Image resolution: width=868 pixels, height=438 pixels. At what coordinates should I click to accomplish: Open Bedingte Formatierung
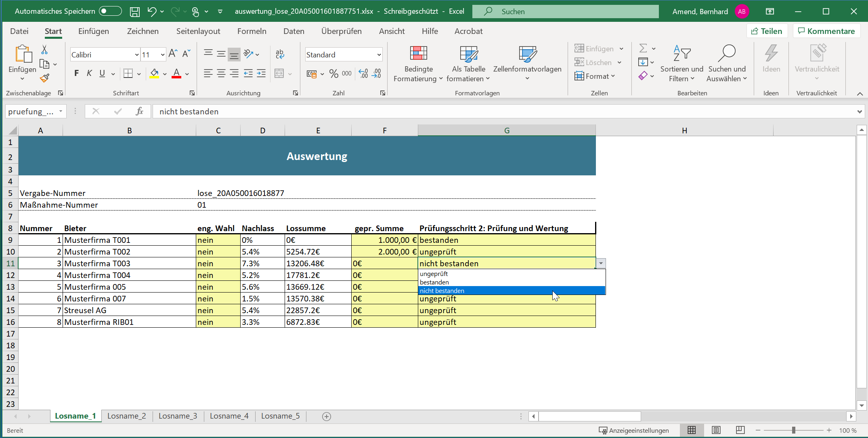pyautogui.click(x=418, y=64)
